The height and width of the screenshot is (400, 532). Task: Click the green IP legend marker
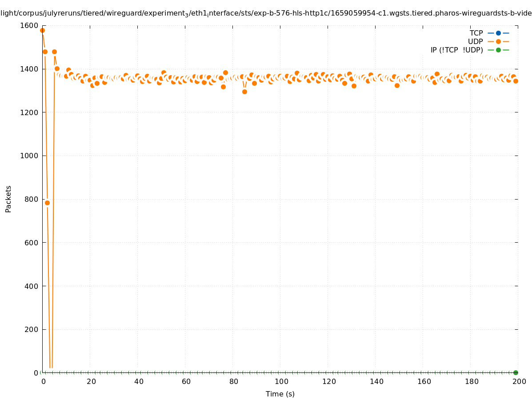(x=498, y=50)
